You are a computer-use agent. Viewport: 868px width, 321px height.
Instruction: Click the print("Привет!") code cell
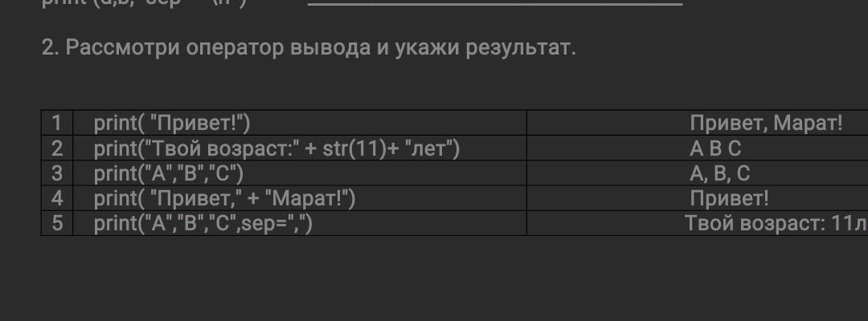[x=173, y=124]
